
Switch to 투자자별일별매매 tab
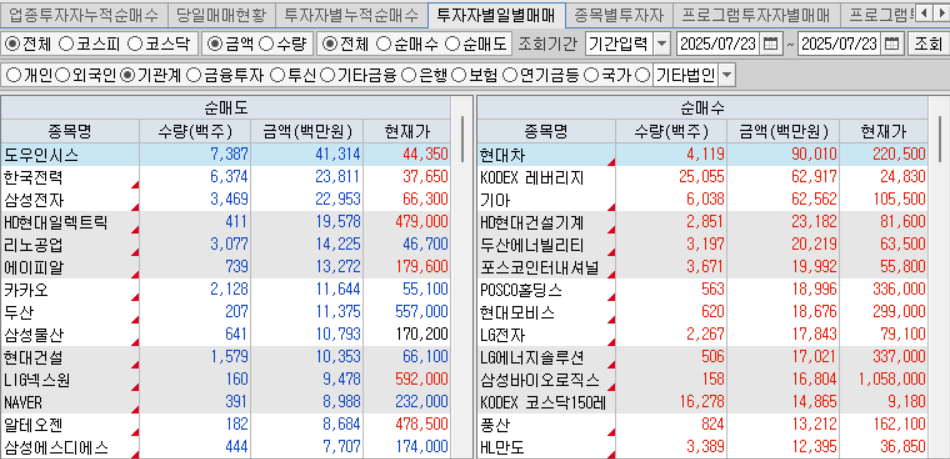496,14
